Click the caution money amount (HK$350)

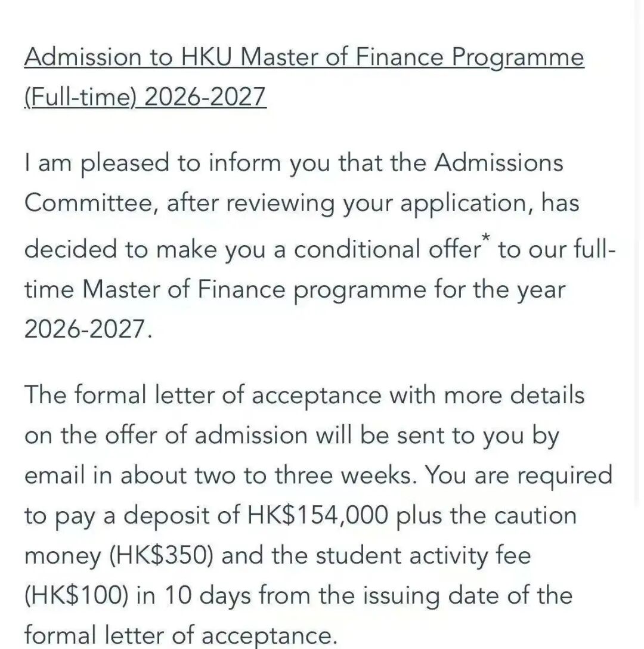coord(161,555)
